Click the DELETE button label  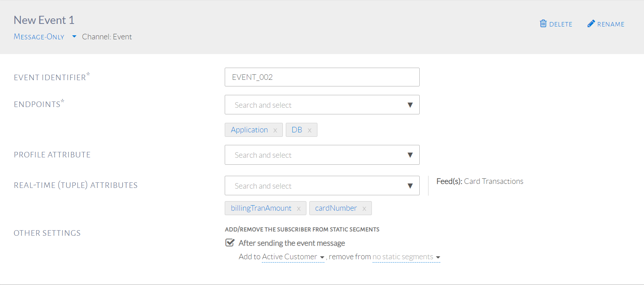[x=561, y=24]
